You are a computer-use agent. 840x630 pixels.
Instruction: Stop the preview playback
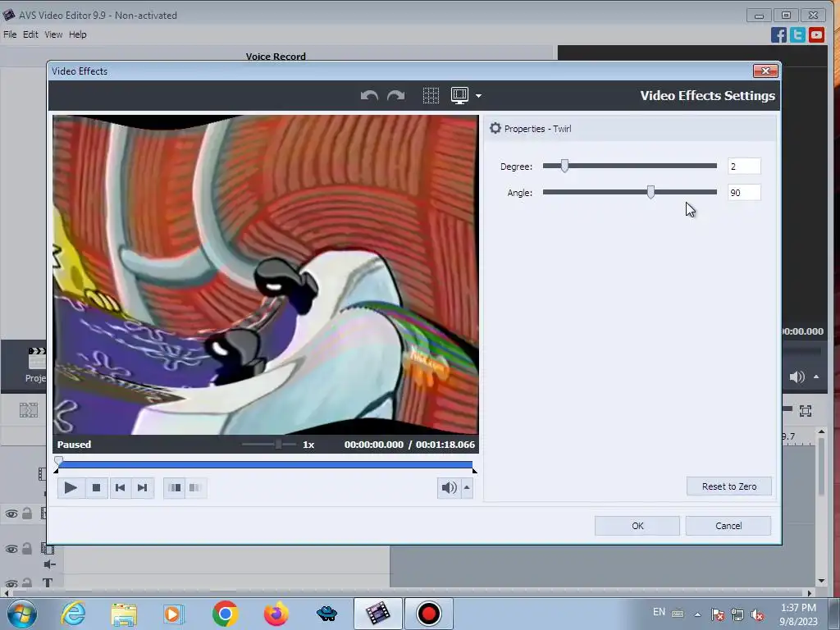(97, 487)
